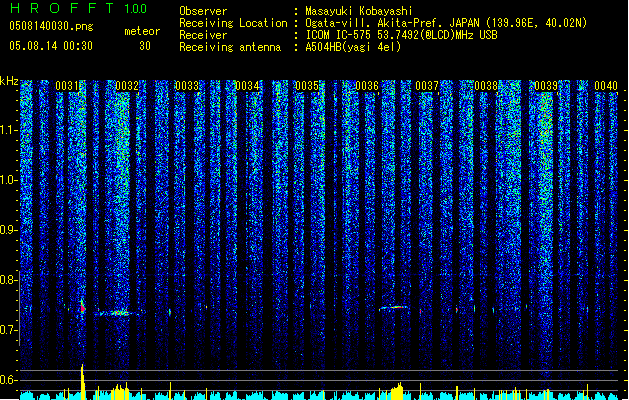Click the Receiver field label
Screen dimensions: 629x400
(x=203, y=35)
